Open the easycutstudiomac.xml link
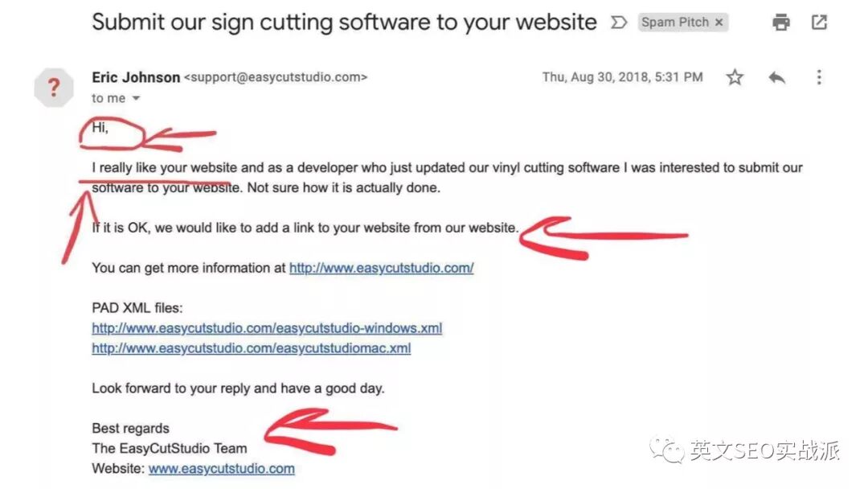 pos(252,348)
